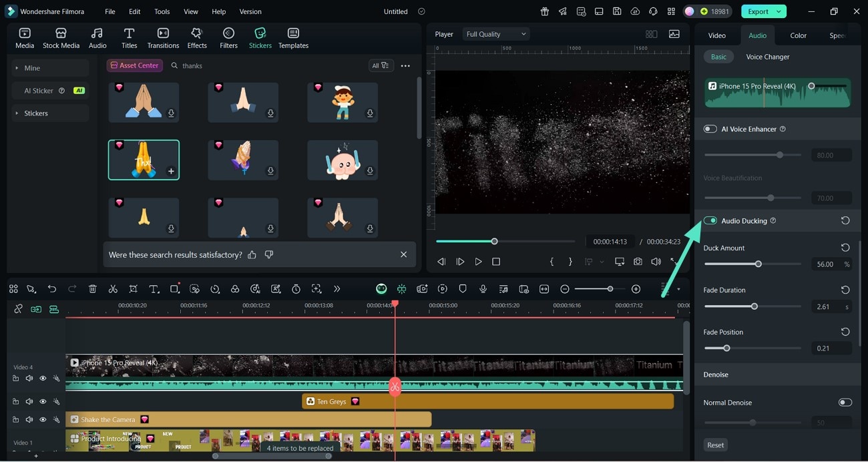Thumbs up the search results
The image size is (868, 462).
(x=252, y=254)
